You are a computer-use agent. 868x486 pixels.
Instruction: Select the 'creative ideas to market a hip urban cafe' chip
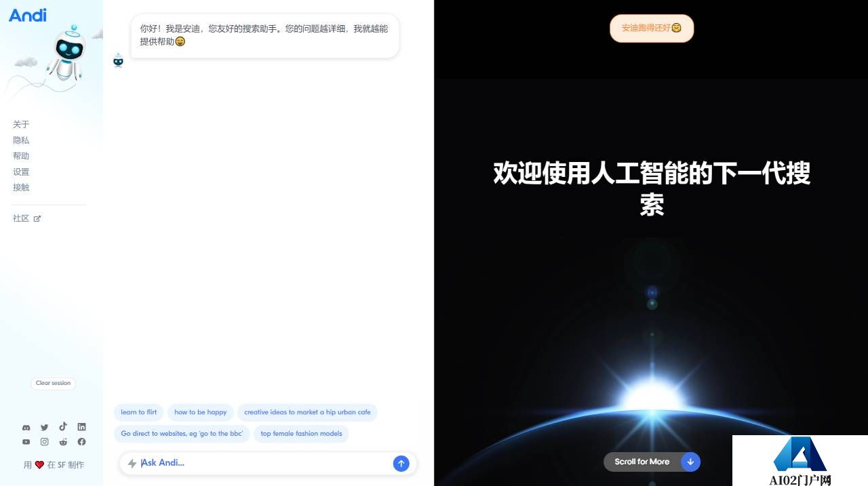click(x=307, y=412)
